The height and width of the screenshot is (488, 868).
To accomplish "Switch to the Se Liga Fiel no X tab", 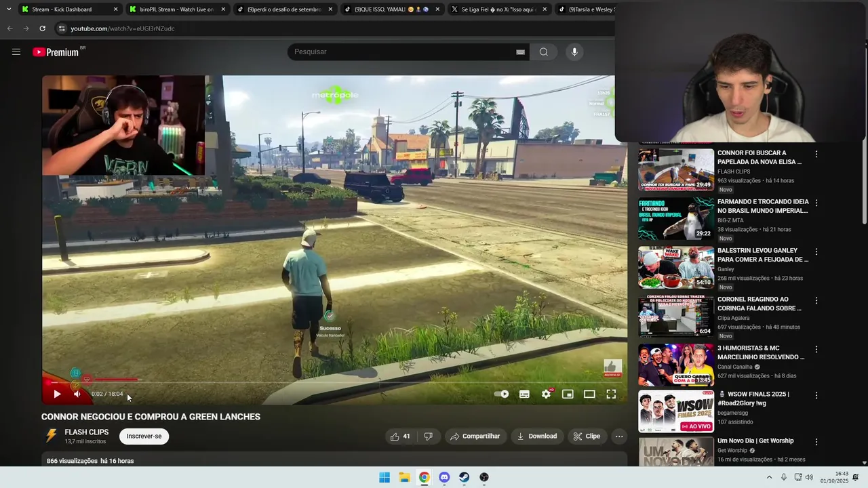I will coord(498,9).
